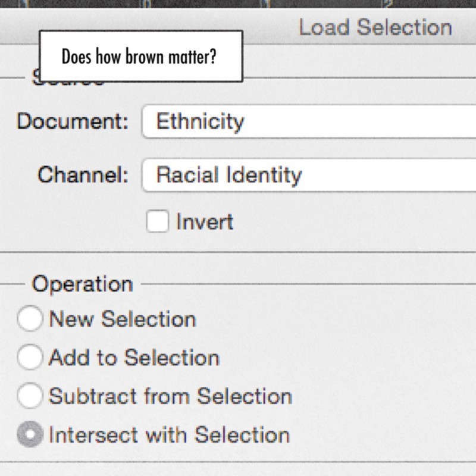Click the "Subtract from Selection" option text
This screenshot has height=476, width=476.
[x=170, y=396]
